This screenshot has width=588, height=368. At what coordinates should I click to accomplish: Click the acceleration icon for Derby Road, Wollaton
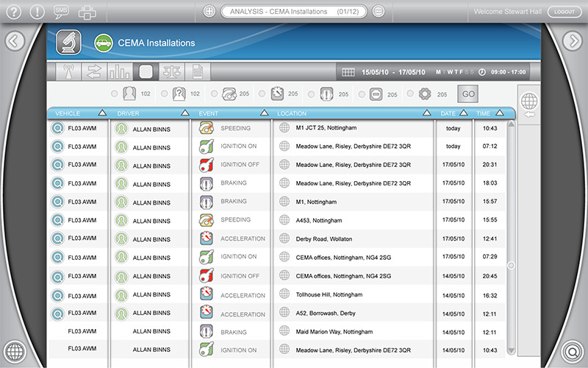pos(207,238)
